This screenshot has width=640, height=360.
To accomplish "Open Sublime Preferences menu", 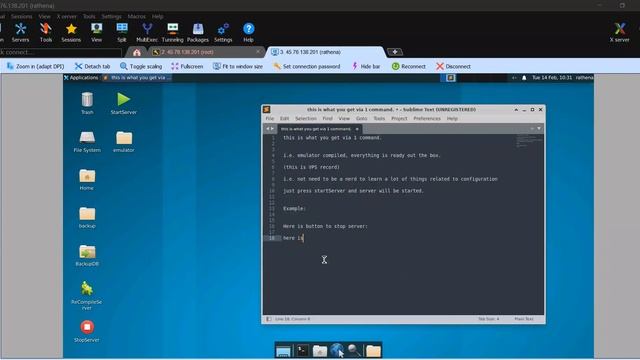I will click(x=427, y=118).
